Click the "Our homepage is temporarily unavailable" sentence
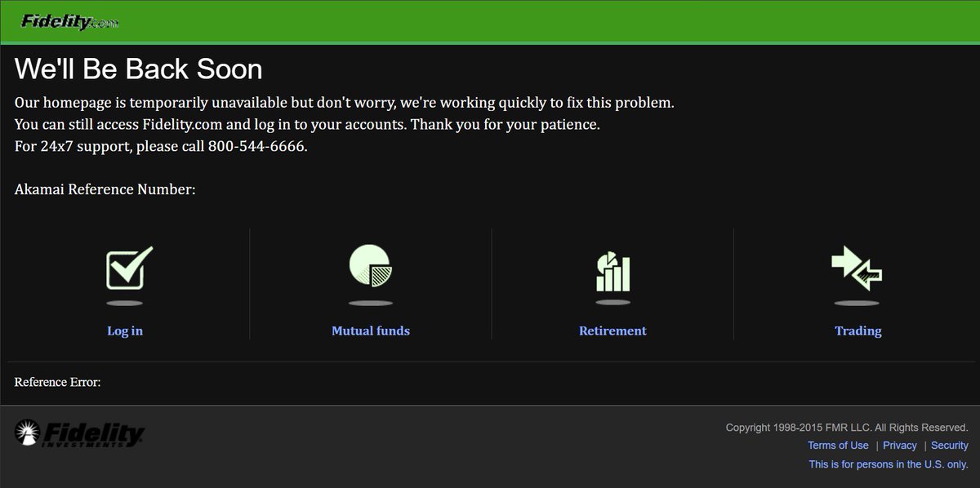The image size is (980, 488). click(345, 104)
